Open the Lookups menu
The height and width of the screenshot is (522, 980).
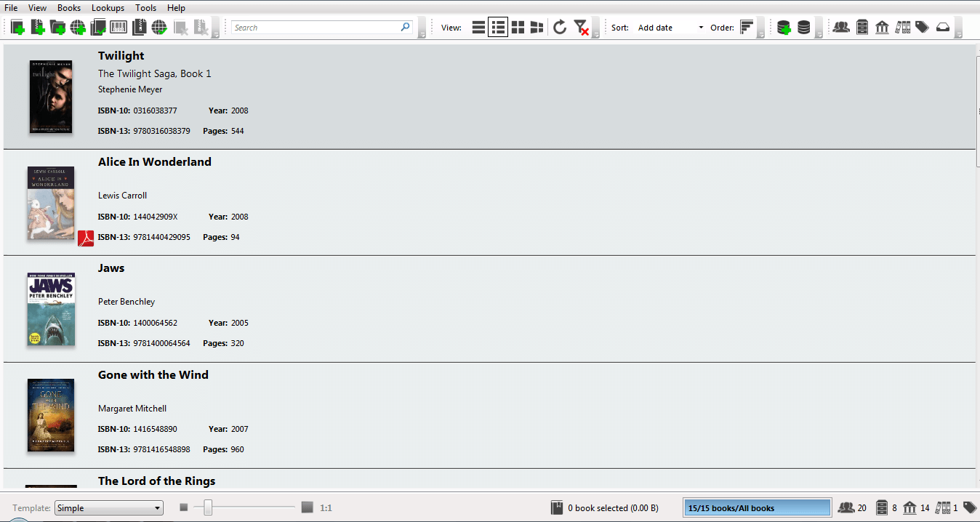(108, 8)
